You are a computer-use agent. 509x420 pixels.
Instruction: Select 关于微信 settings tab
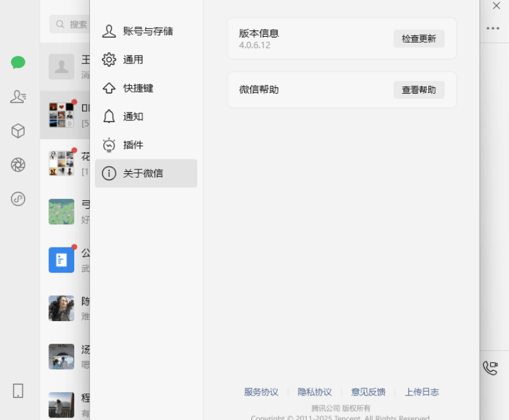pos(146,173)
